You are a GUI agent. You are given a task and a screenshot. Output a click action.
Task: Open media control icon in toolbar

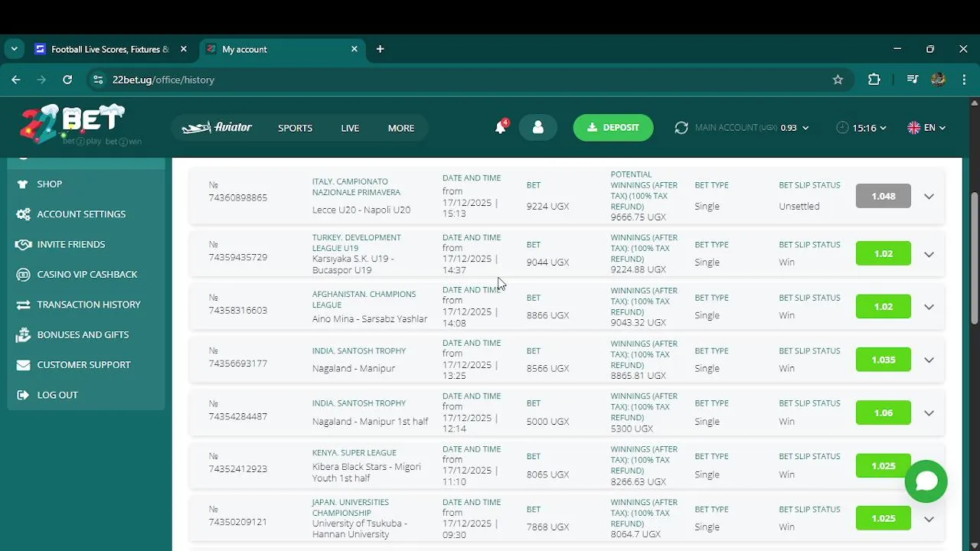pyautogui.click(x=911, y=80)
